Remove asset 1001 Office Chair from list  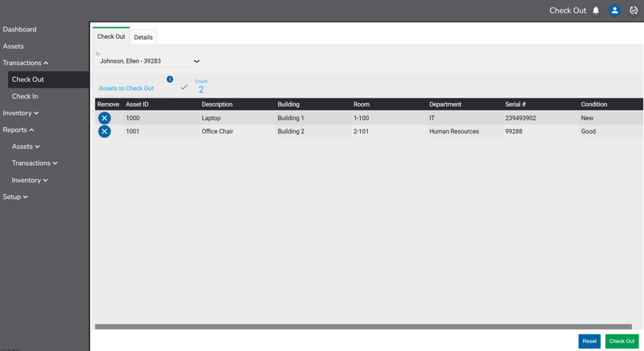(104, 132)
